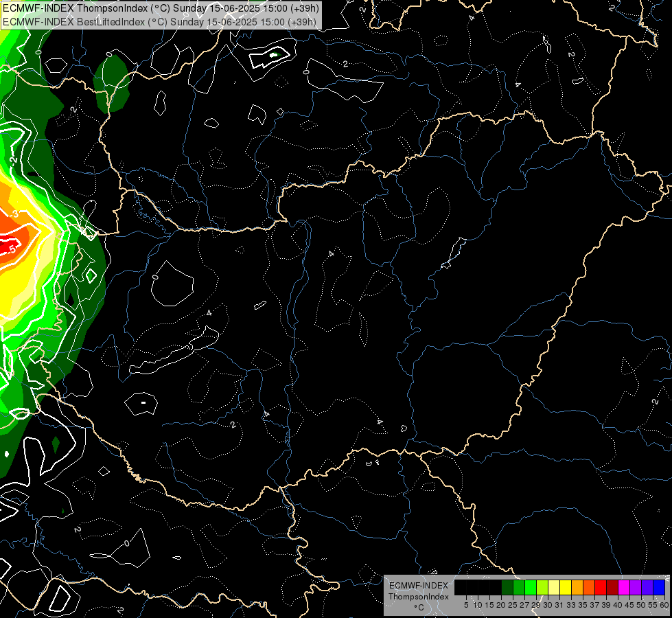672x618 pixels.
Task: Click the ECMWF-INDEX label in the legend box
Action: pyautogui.click(x=419, y=586)
